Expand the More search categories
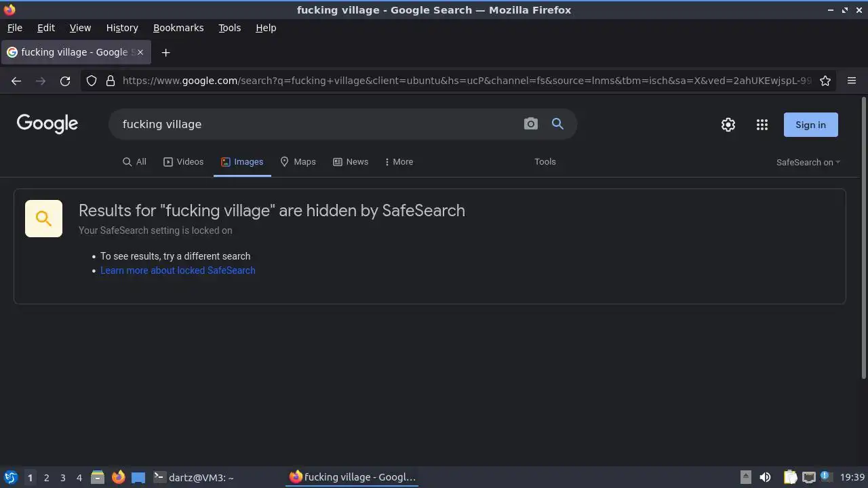Screen dimensions: 868x488 click(x=398, y=162)
